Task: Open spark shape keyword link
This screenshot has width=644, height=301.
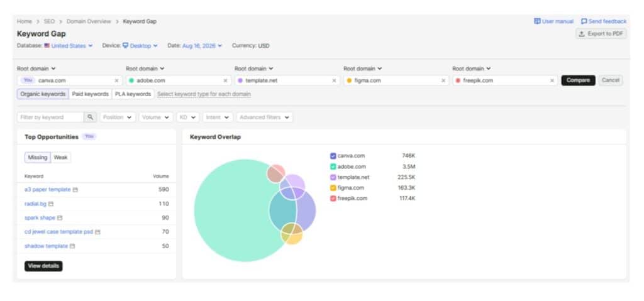Action: point(40,217)
